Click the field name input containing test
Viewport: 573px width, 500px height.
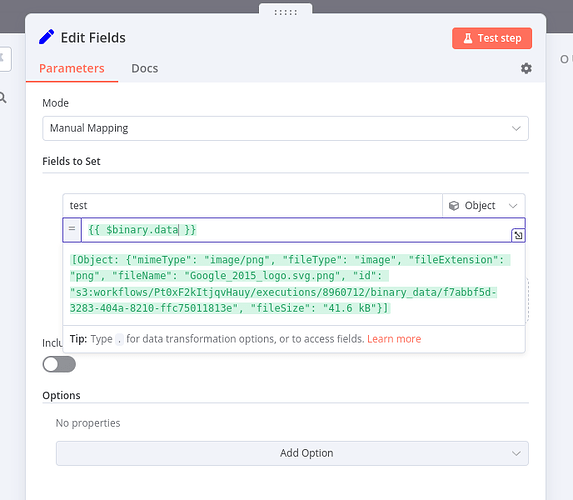(253, 205)
